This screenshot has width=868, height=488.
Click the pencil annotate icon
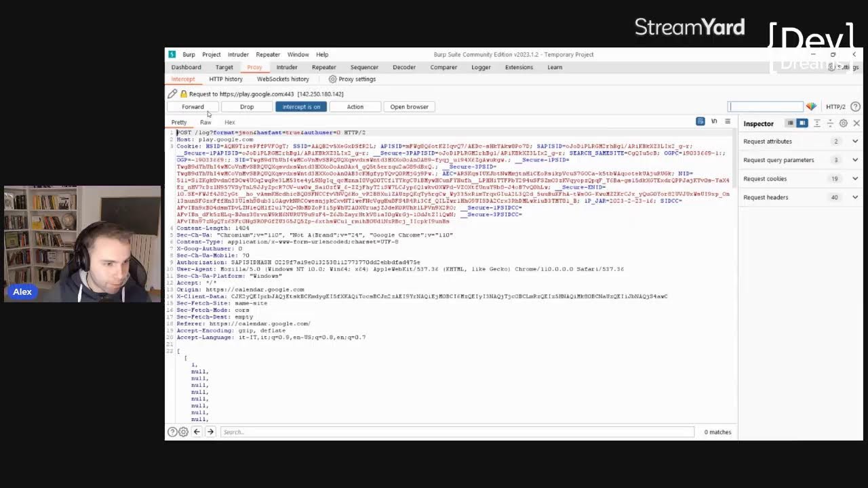pos(172,94)
